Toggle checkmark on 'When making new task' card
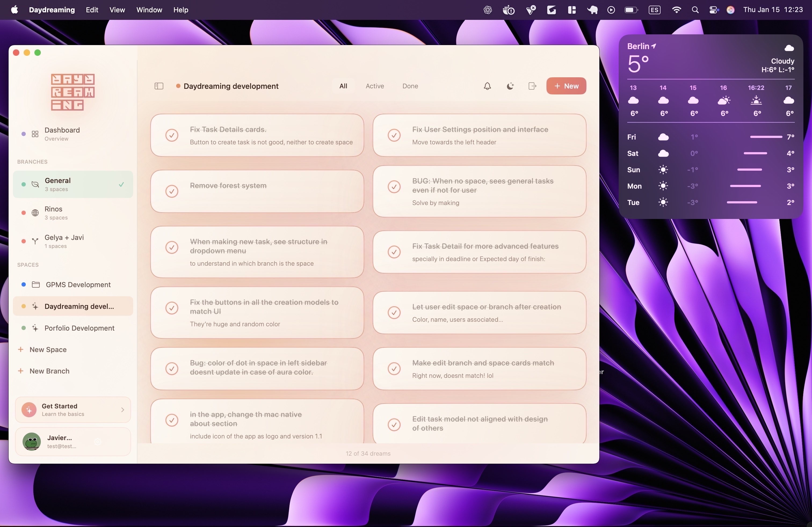 pyautogui.click(x=172, y=247)
